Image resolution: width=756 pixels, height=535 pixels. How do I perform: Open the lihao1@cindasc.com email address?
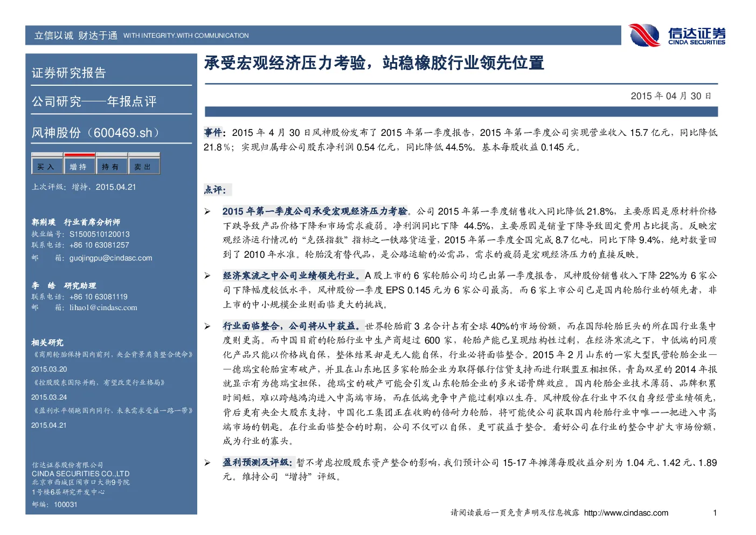103,308
